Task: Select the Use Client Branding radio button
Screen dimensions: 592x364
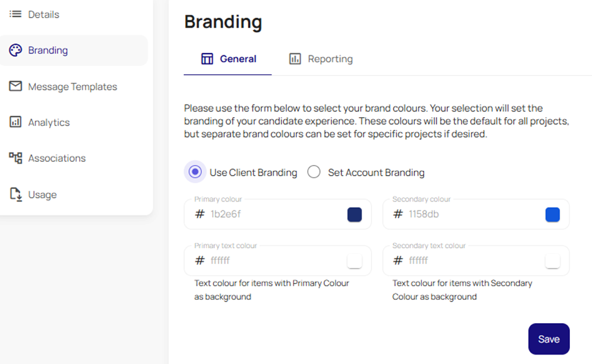Action: coord(195,172)
